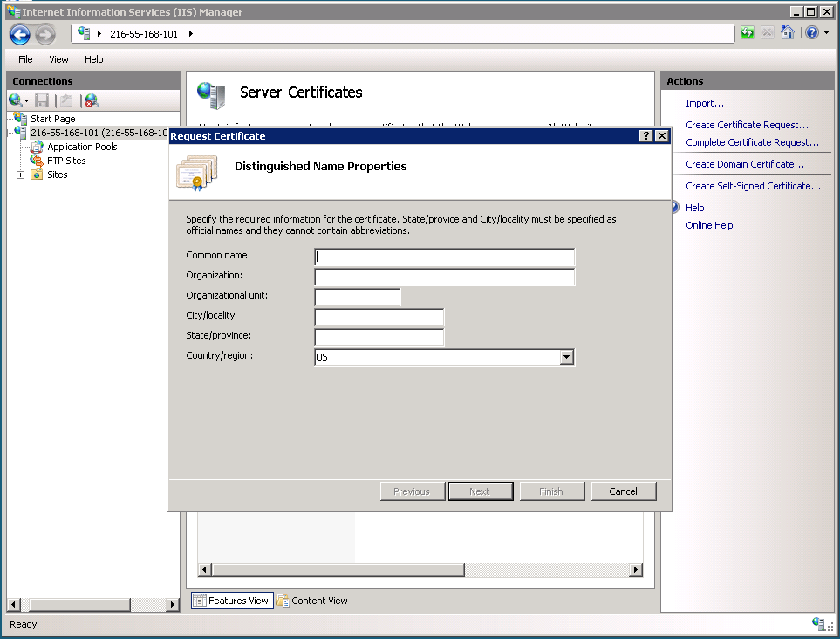Focus the Organization field
Viewport: 840px width, 639px height.
(445, 277)
